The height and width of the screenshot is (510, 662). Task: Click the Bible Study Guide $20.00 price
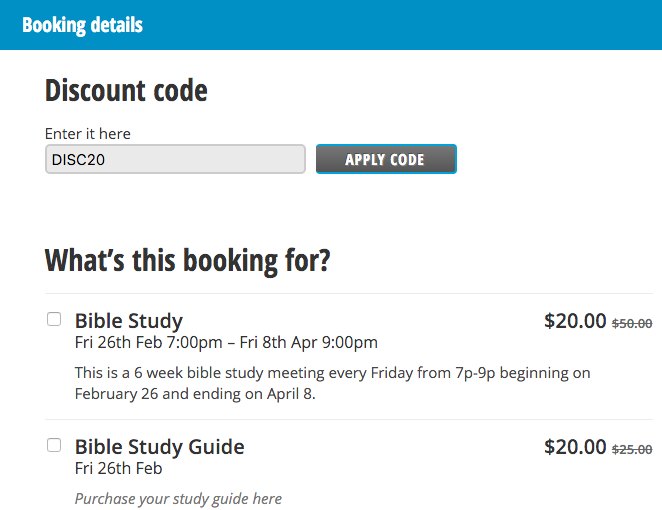click(x=575, y=447)
